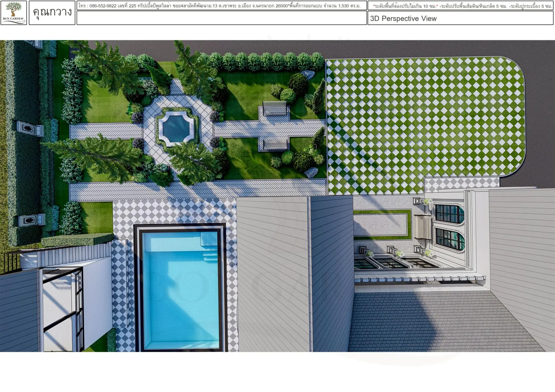Click the empty description field under address
Screen dimensions: 555x392
pos(221,18)
